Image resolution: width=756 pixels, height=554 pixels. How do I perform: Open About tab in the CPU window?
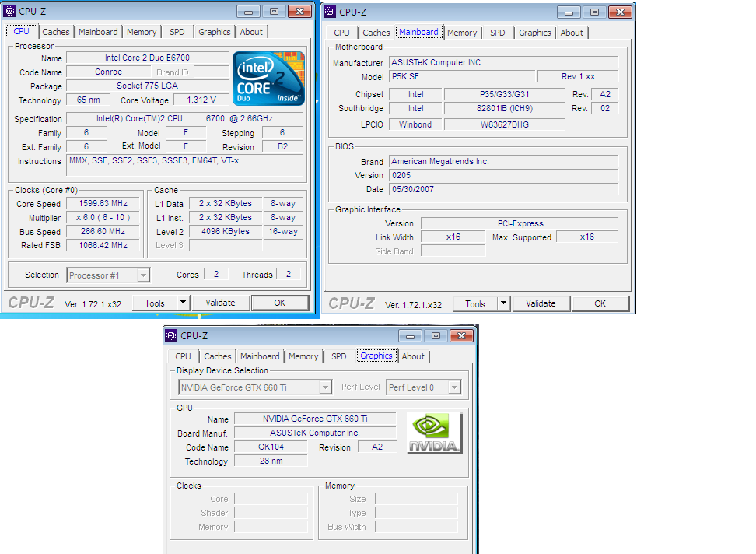click(251, 32)
